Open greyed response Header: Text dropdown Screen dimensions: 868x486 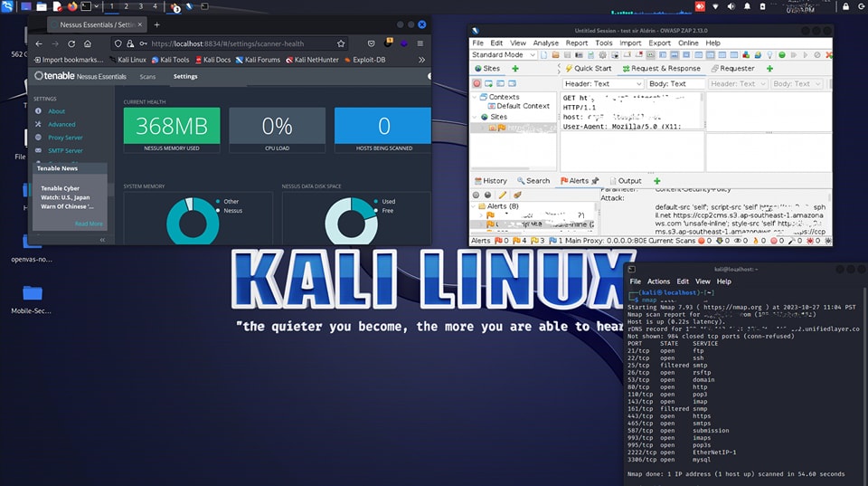tap(738, 83)
